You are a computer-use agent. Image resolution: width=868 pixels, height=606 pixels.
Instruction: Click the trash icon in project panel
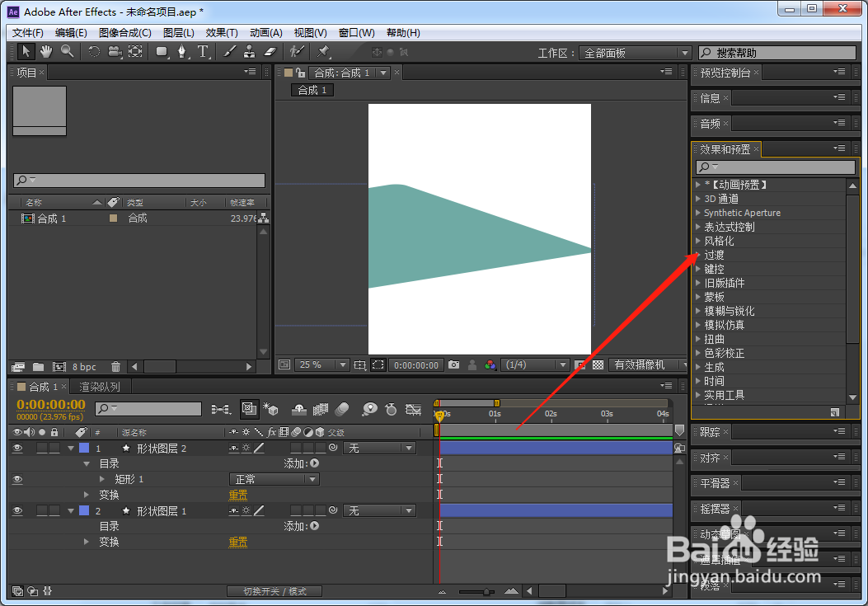click(x=115, y=367)
